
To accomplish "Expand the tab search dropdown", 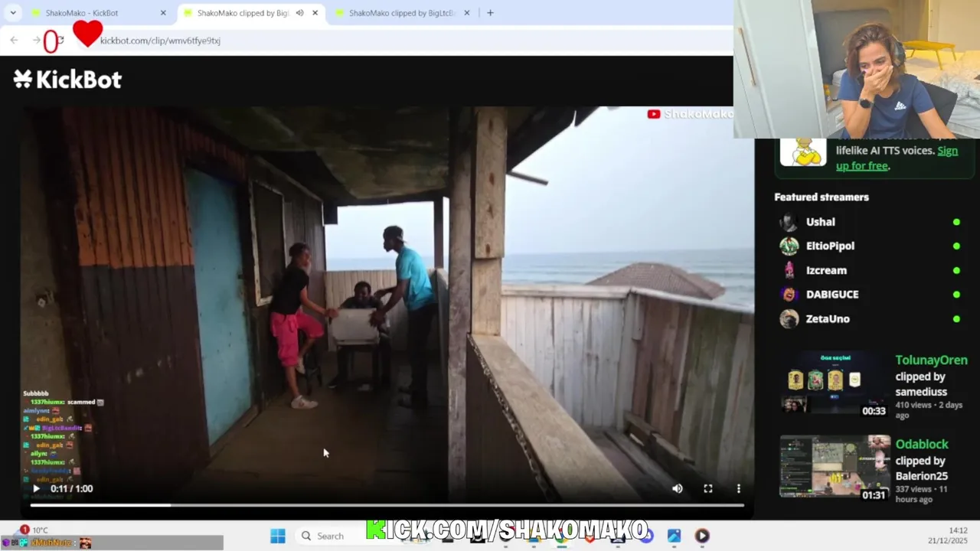I will point(13,13).
